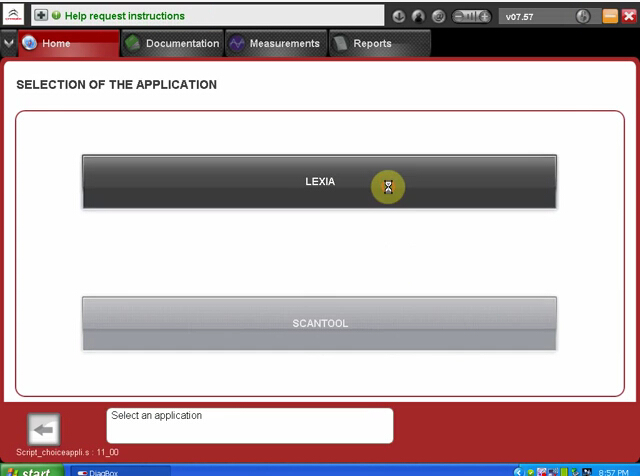640x476 pixels.
Task: Go back with the left arrow button
Action: (x=44, y=429)
